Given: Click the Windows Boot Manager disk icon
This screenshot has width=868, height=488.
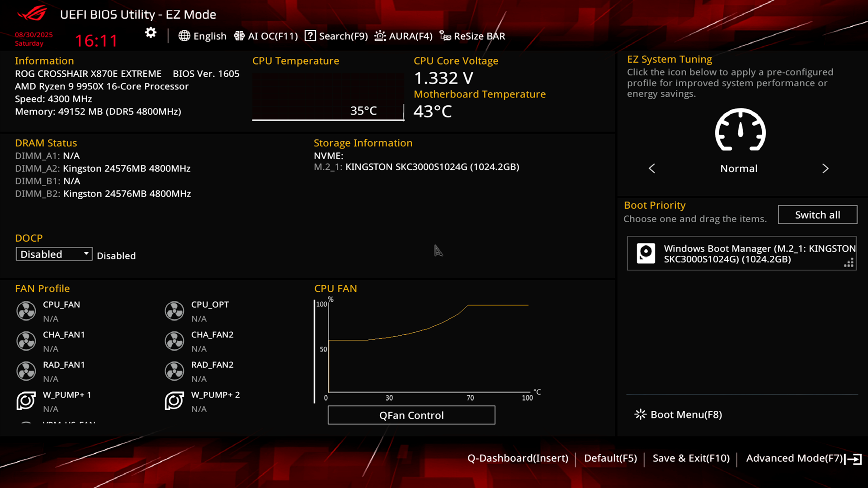Looking at the screenshot, I should click(646, 253).
